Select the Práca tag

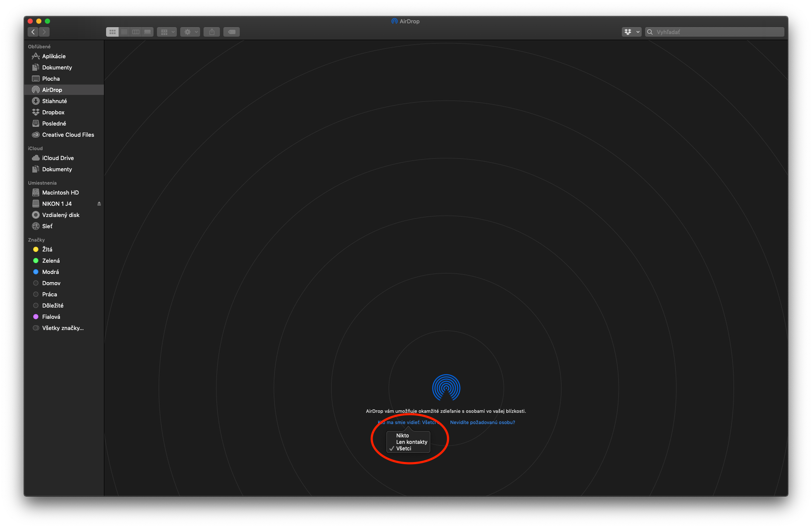(64, 294)
